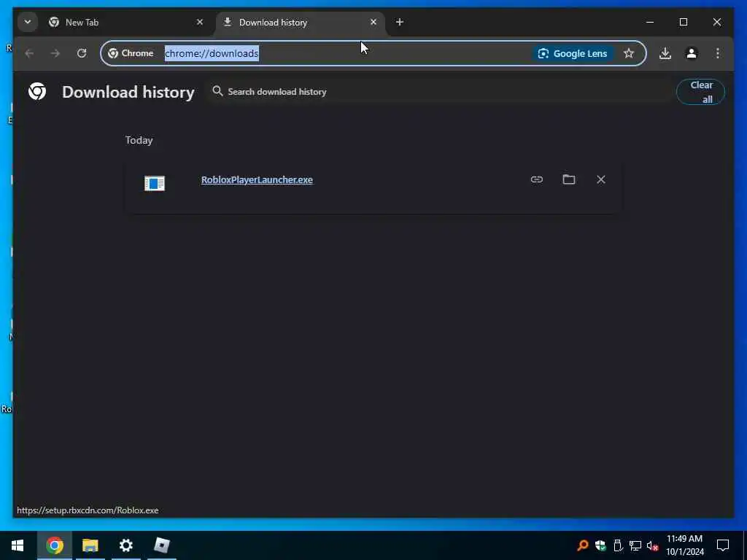This screenshot has height=560, width=747.
Task: Open the tab search dropdown arrow
Action: coord(28,22)
